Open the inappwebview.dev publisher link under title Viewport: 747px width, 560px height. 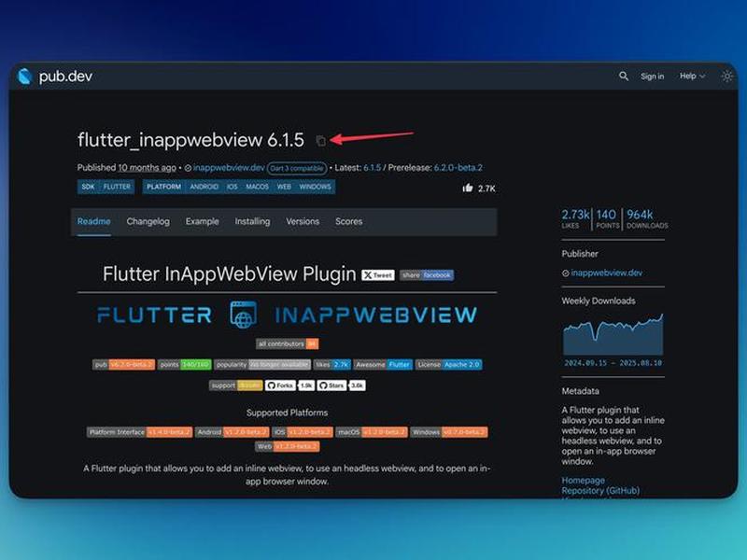click(228, 168)
